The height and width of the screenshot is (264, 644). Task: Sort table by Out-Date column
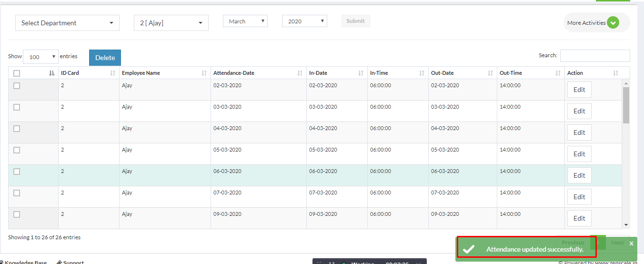click(x=463, y=73)
